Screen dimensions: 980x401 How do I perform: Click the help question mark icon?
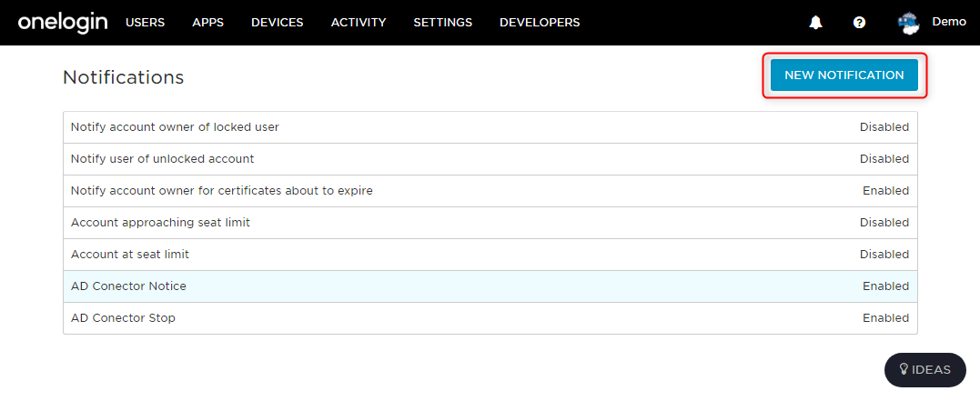(x=859, y=23)
